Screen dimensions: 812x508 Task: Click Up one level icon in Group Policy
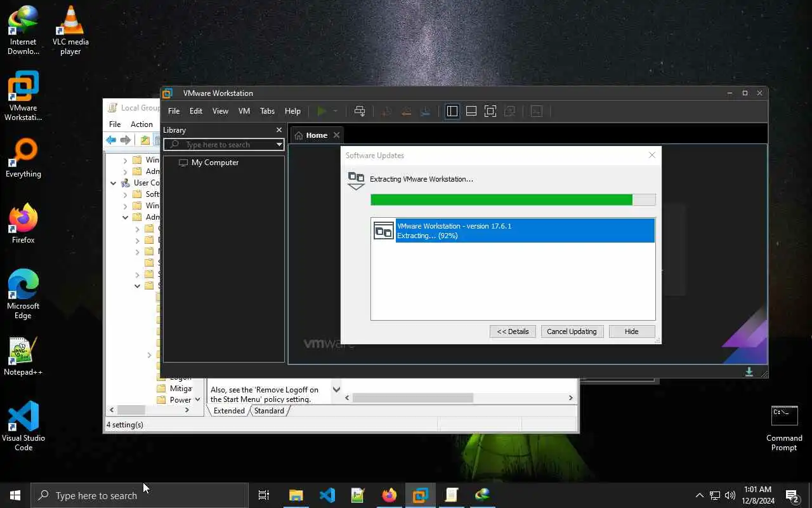[145, 140]
